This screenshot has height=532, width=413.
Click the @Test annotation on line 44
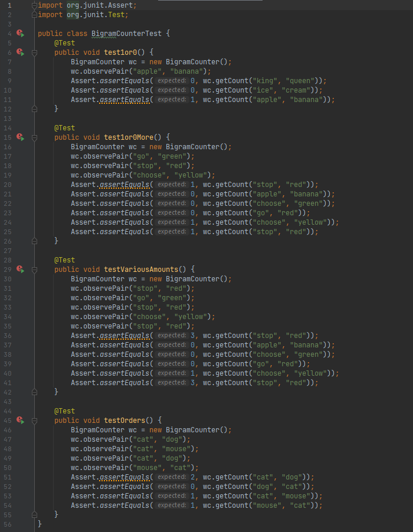tap(64, 411)
